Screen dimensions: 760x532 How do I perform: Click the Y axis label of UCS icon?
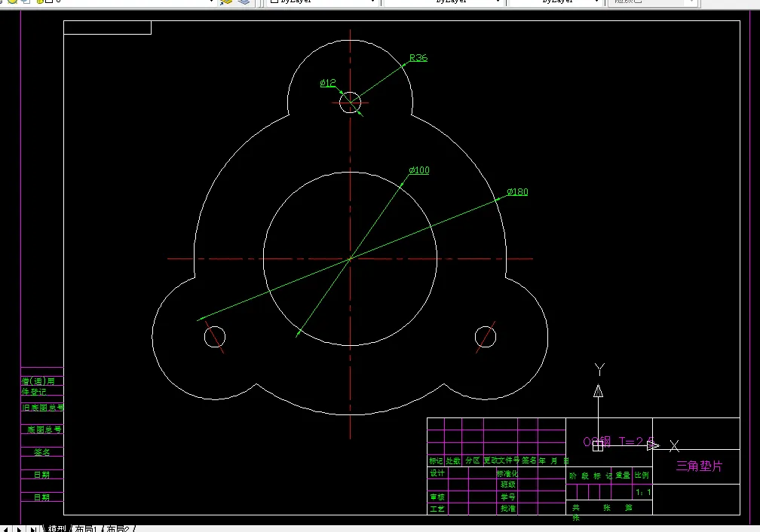tap(599, 370)
